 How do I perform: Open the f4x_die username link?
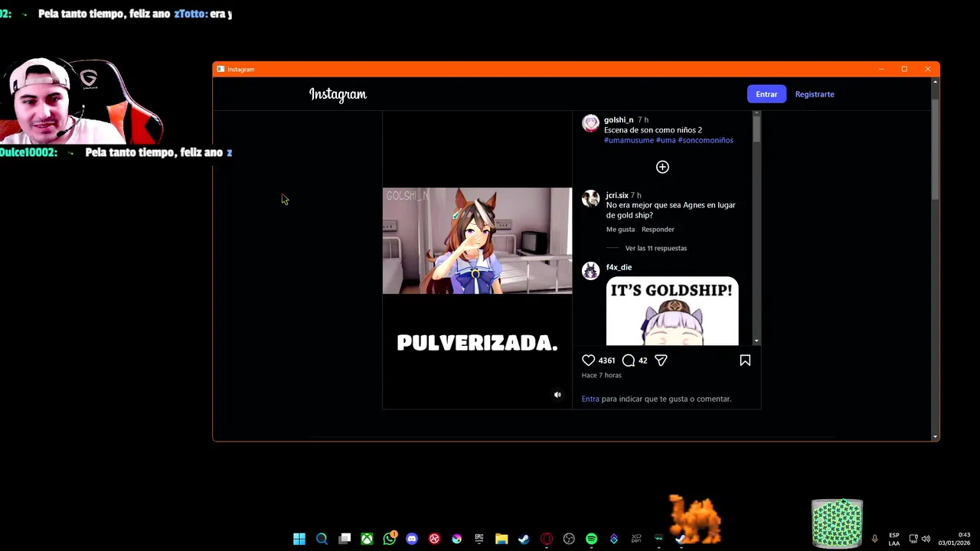[x=619, y=267]
